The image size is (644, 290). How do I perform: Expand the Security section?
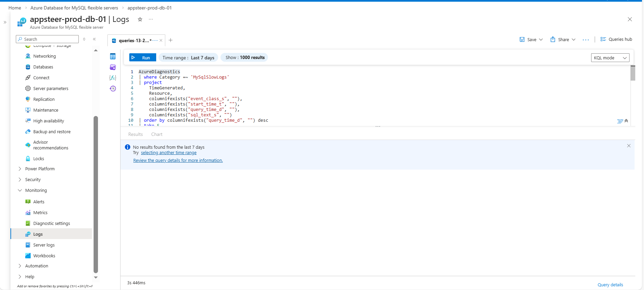coord(20,179)
